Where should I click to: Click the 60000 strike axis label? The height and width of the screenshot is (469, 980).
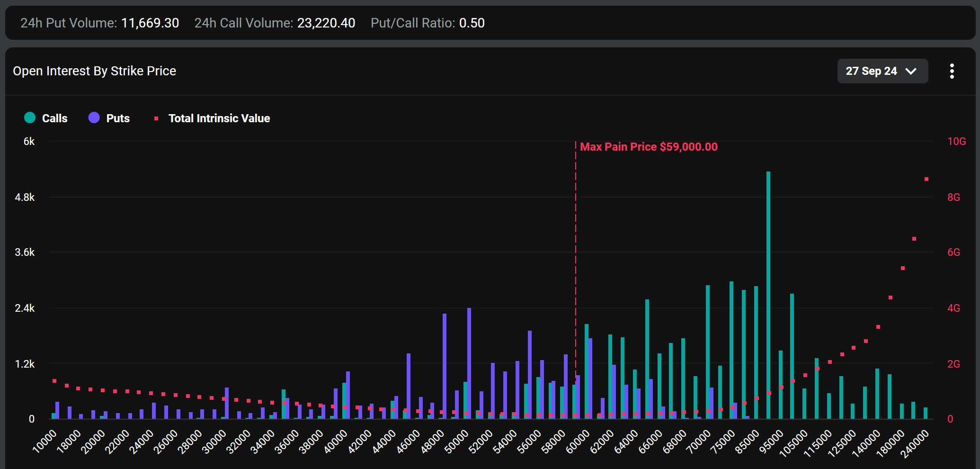(578, 442)
